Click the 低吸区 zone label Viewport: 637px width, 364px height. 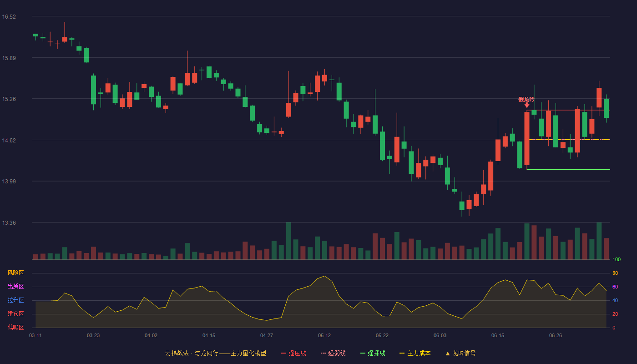click(15, 327)
